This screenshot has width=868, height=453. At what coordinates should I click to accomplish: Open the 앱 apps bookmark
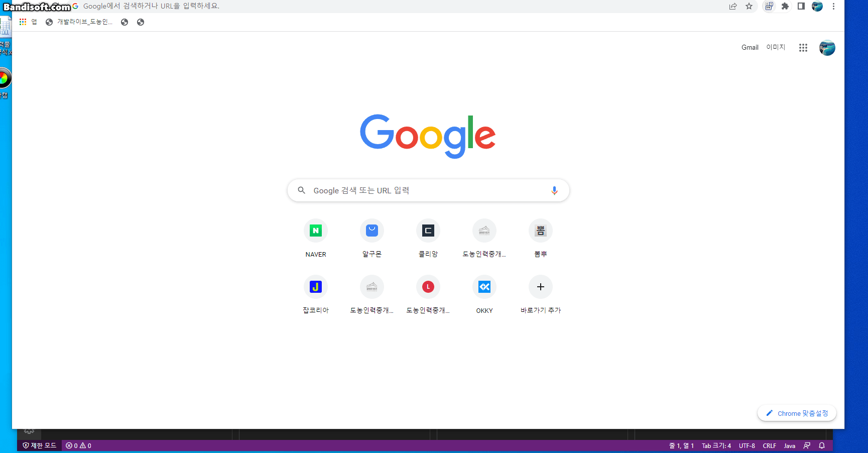coord(28,22)
